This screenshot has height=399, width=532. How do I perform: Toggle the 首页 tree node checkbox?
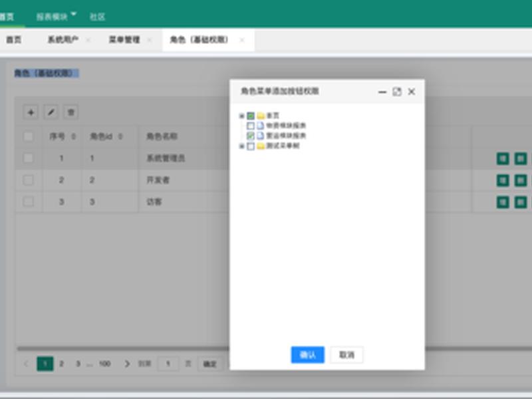(x=251, y=116)
